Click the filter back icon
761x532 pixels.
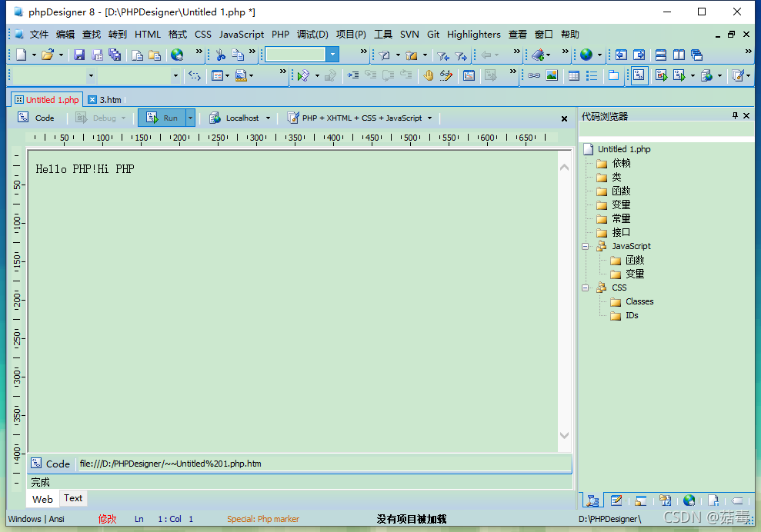pyautogui.click(x=442, y=56)
